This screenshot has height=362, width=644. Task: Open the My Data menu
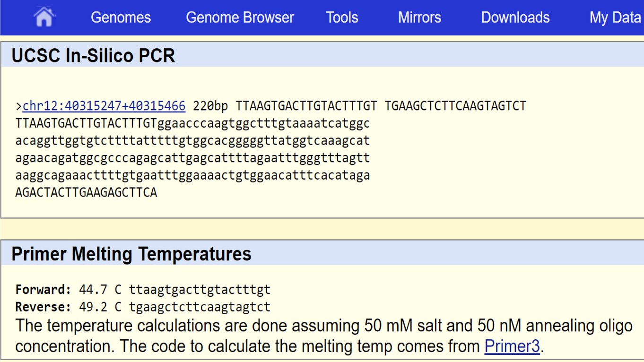point(615,17)
